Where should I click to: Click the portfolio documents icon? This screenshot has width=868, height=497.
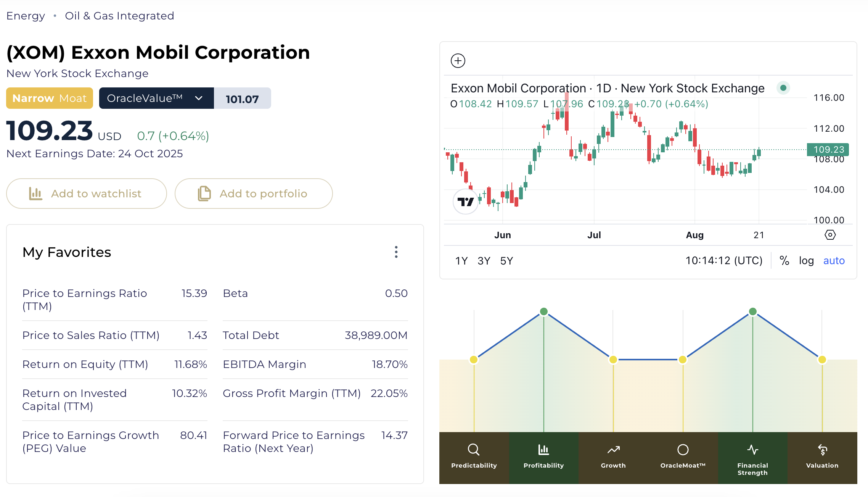point(204,194)
